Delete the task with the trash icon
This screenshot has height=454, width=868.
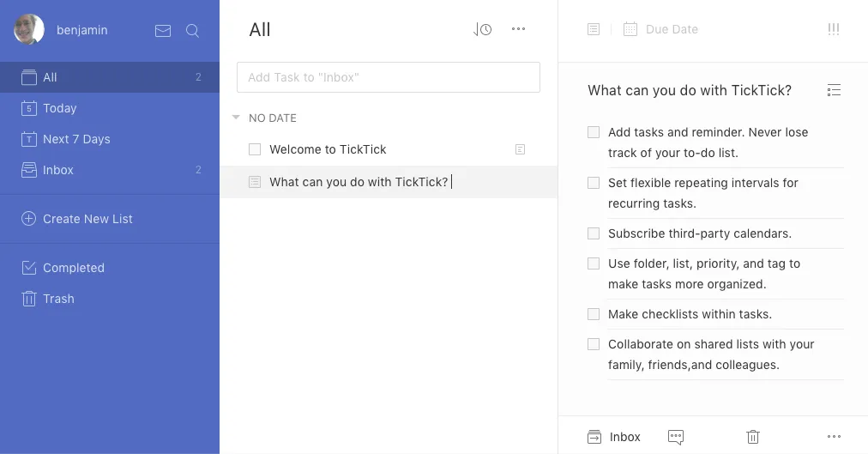click(x=753, y=437)
